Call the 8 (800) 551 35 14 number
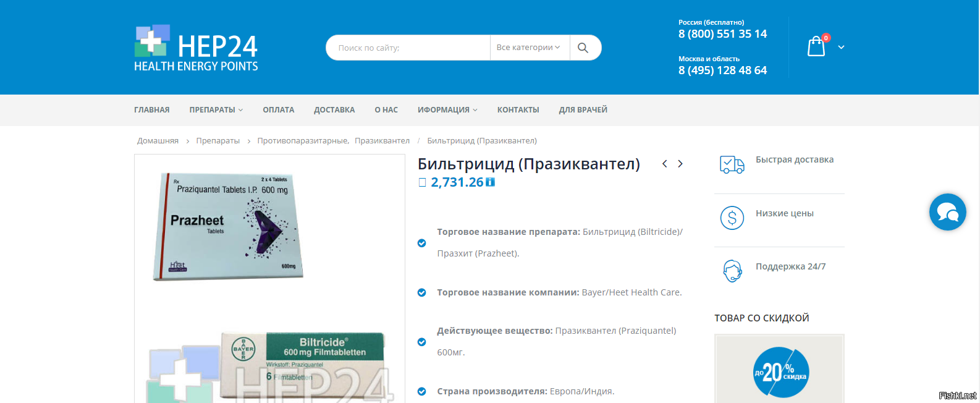This screenshot has height=403, width=980. click(x=723, y=34)
